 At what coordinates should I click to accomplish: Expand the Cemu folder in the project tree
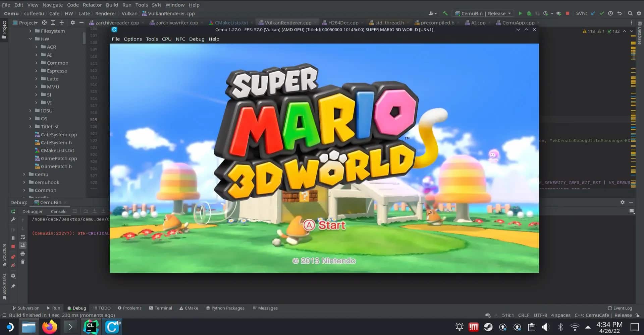[24, 174]
